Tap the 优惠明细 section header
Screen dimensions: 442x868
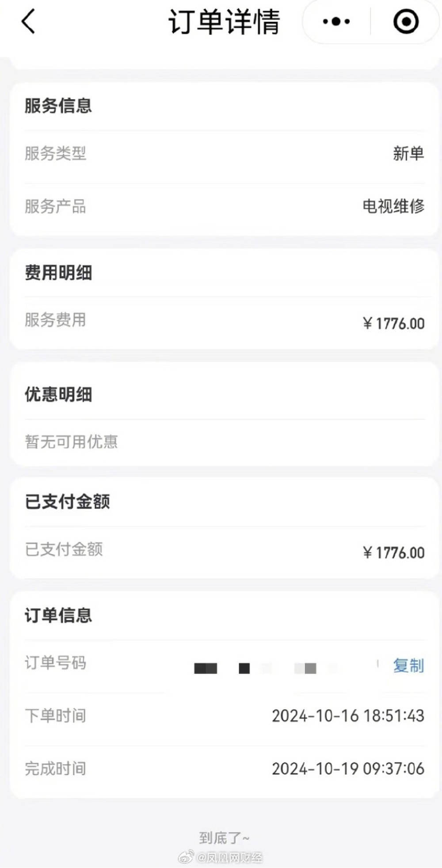[58, 395]
